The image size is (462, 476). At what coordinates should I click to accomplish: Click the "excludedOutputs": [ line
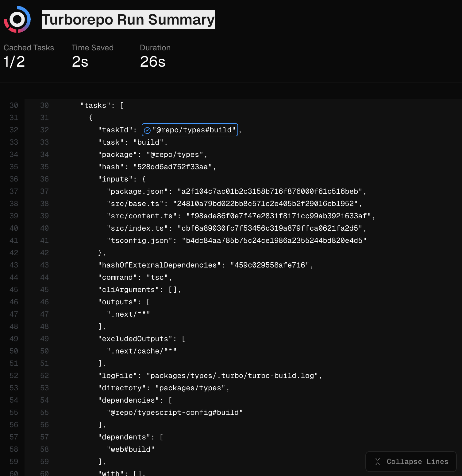pos(142,339)
